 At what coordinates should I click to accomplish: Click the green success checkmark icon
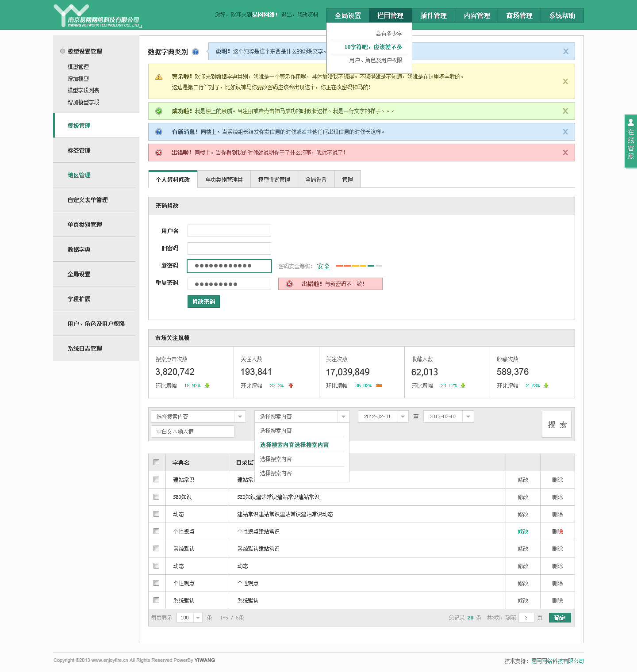[159, 111]
